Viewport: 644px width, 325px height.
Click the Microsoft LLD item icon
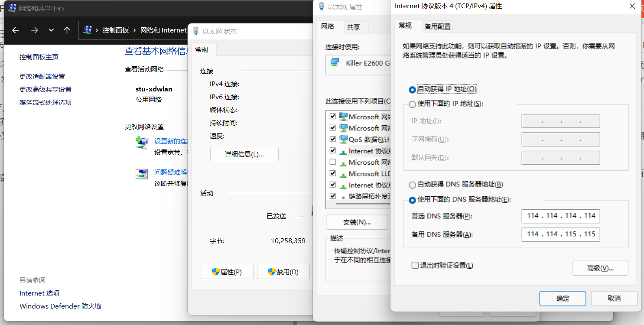(343, 174)
